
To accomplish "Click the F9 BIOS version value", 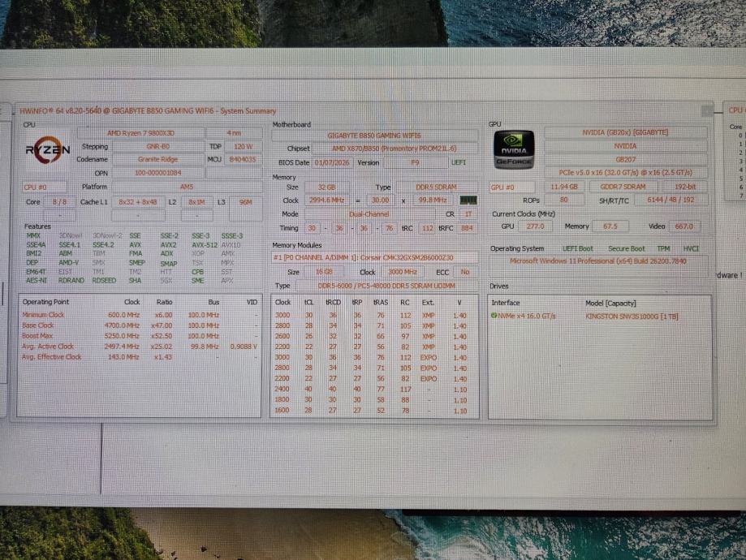I will coord(415,162).
